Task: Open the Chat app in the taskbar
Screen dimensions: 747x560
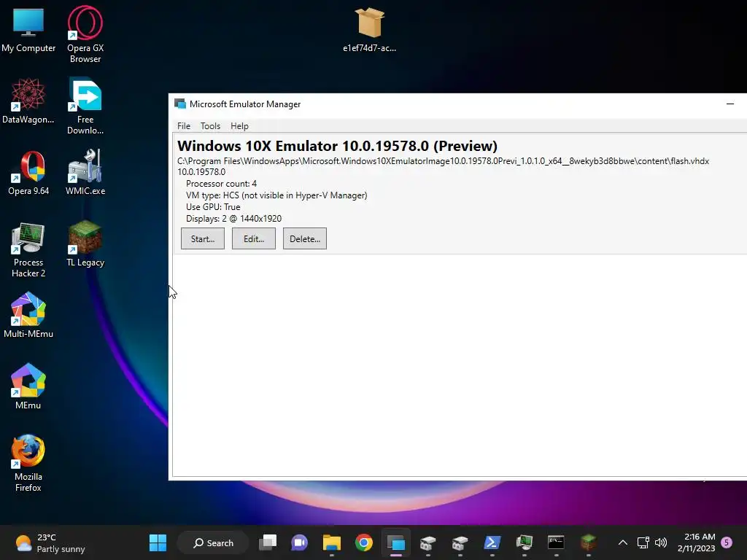Action: [x=299, y=542]
